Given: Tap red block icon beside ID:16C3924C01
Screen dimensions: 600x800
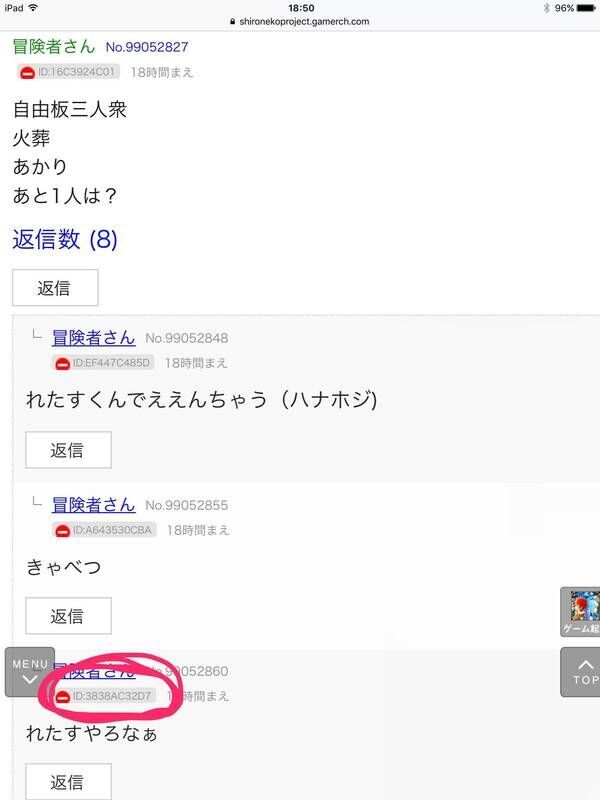Looking at the screenshot, I should point(27,73).
